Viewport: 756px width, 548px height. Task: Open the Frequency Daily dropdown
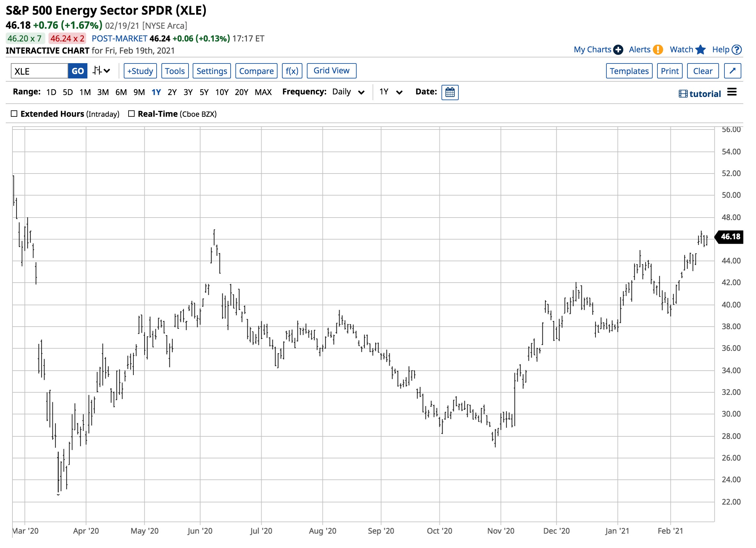(x=348, y=92)
